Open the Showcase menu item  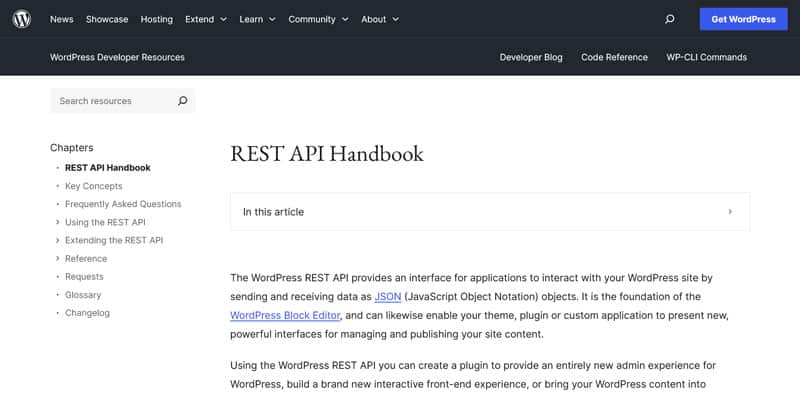tap(107, 19)
